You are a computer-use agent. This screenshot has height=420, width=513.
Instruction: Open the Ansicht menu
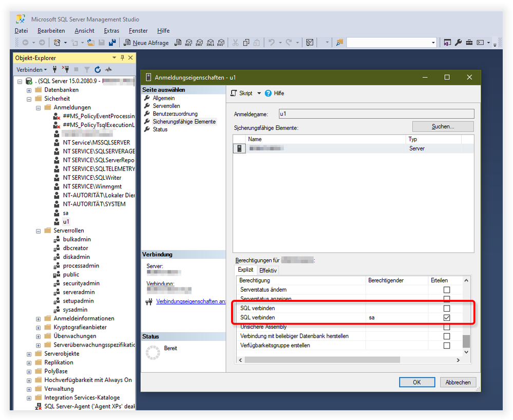[84, 31]
